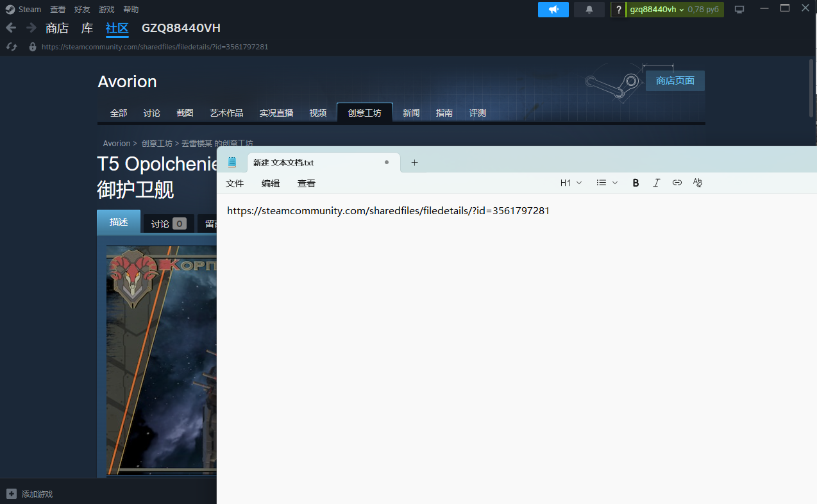This screenshot has height=504, width=817.
Task: Toggle italic formatting in Notepad
Action: coord(656,183)
